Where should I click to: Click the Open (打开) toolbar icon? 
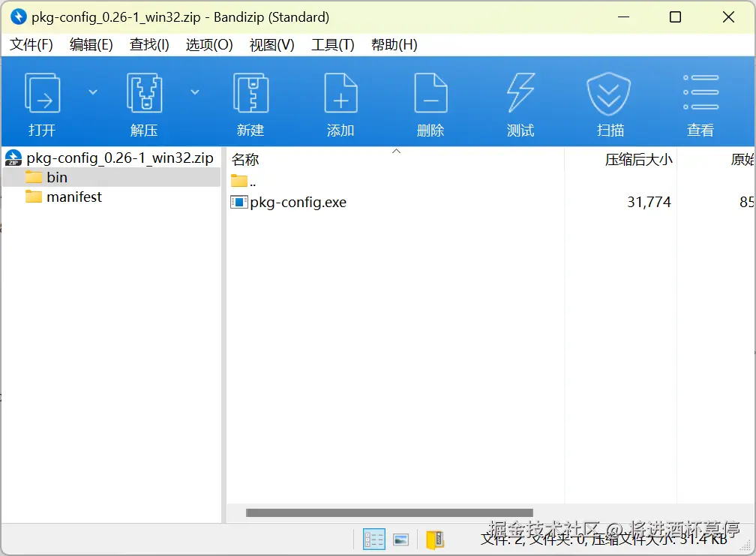(x=43, y=92)
